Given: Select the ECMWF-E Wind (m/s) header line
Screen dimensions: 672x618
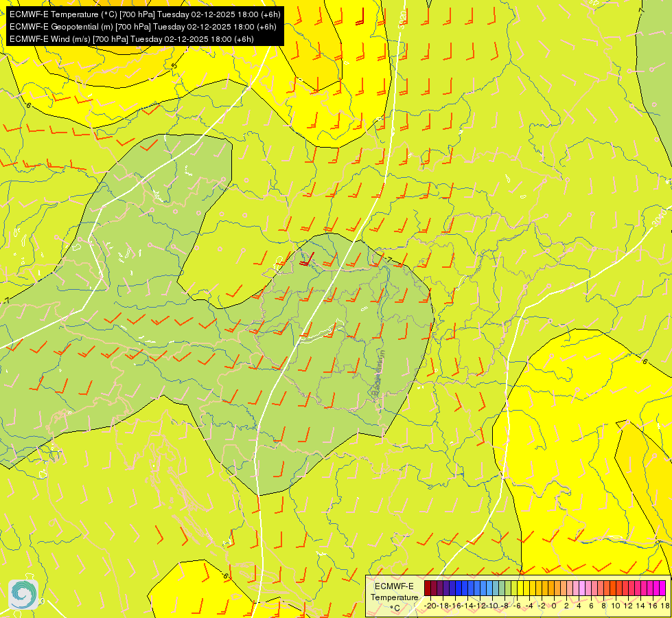Looking at the screenshot, I should (132, 39).
